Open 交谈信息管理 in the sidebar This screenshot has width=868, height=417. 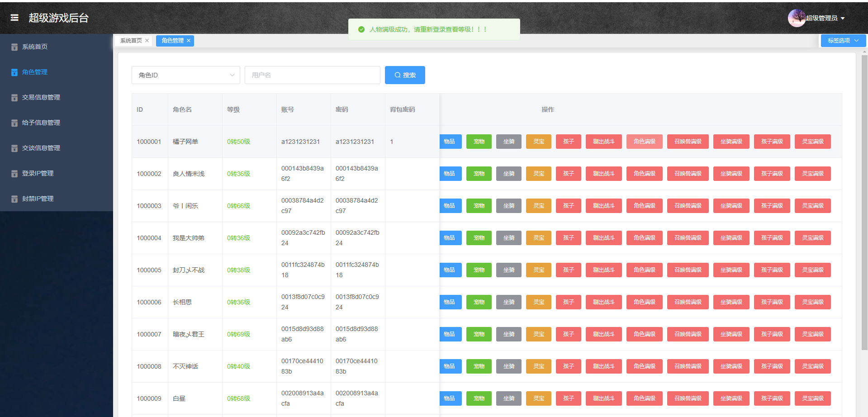click(41, 148)
